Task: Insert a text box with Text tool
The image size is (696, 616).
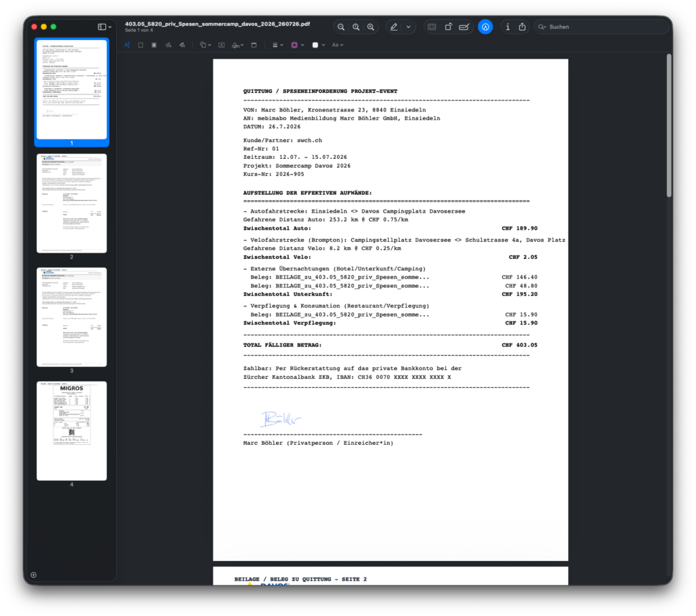Action: point(222,45)
